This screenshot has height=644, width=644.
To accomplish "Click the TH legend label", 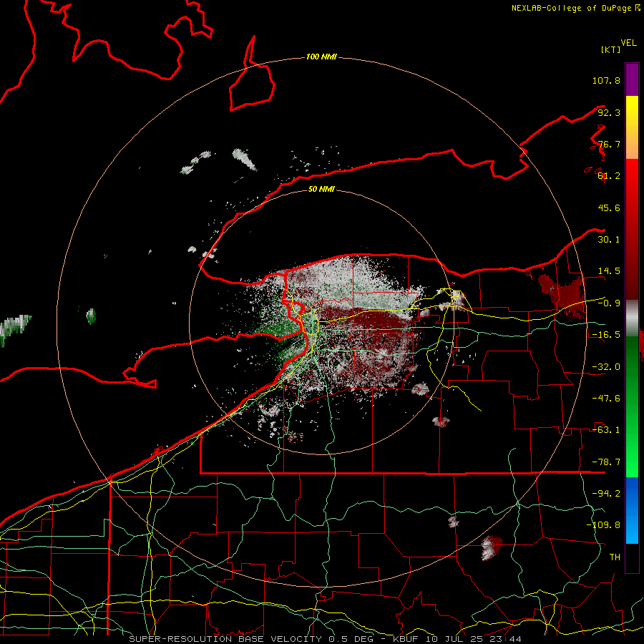I will [x=615, y=557].
